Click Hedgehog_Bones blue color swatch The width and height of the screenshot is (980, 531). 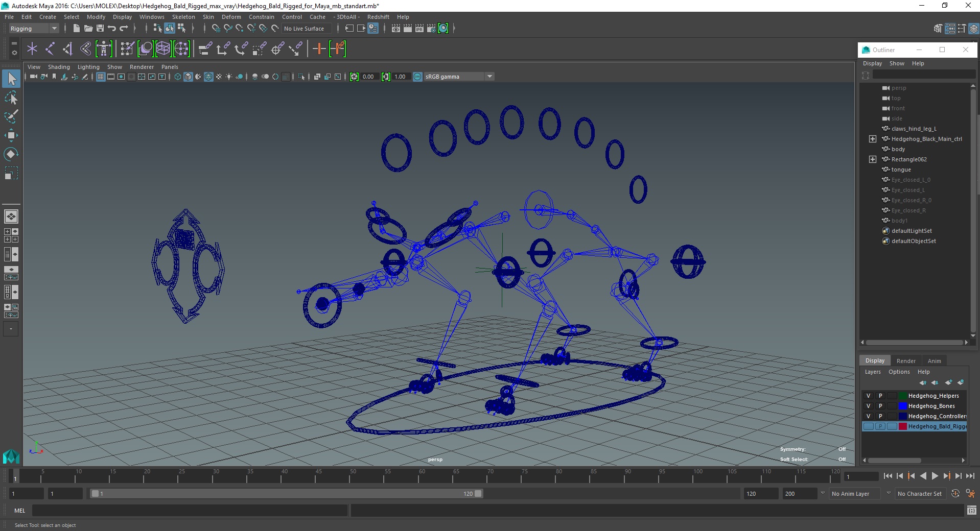[x=903, y=406]
